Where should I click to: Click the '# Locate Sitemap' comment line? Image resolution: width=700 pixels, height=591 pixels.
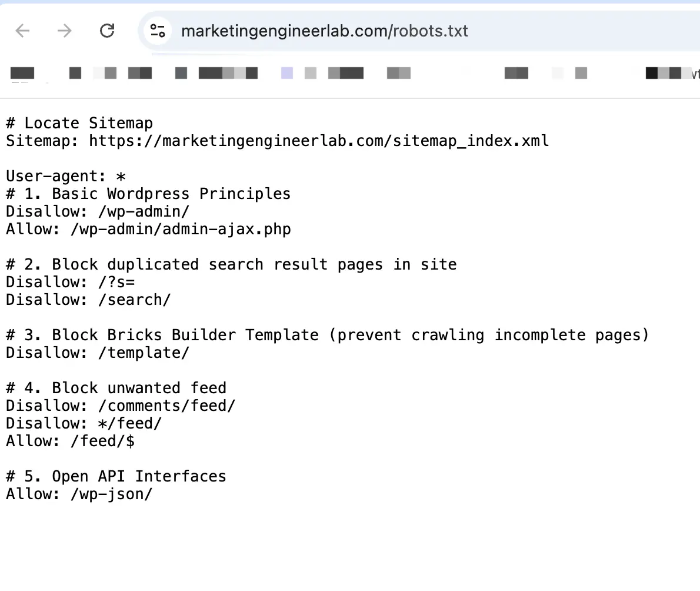(x=79, y=122)
